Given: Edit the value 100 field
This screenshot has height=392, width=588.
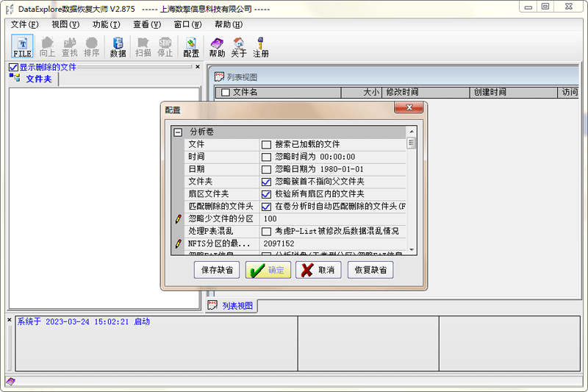Looking at the screenshot, I should 333,218.
